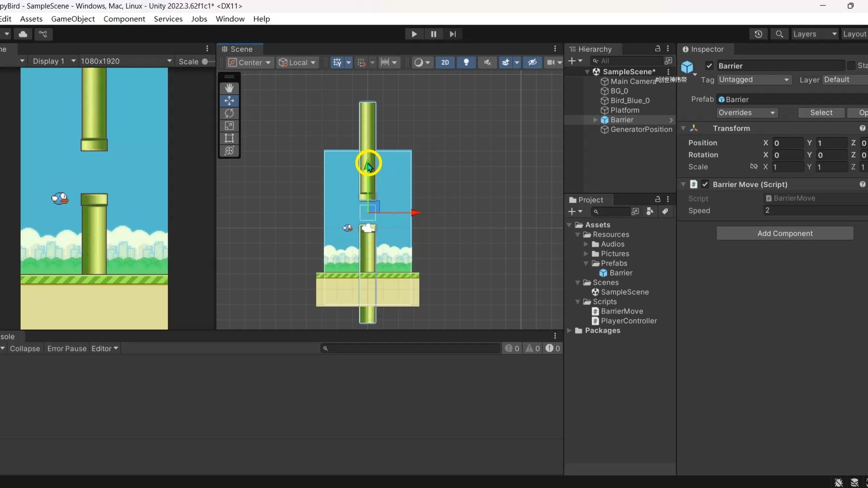
Task: Toggle scene lighting bulb button
Action: [x=466, y=62]
